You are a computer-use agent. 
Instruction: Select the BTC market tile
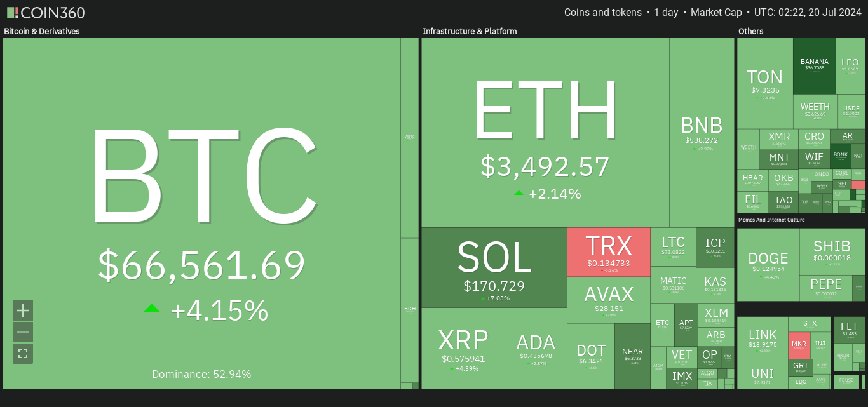(x=201, y=213)
